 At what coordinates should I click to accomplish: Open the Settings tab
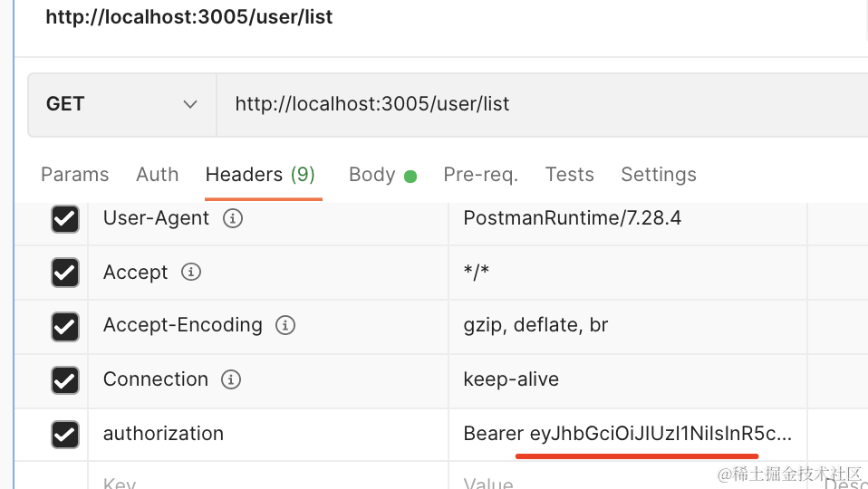[x=658, y=175]
